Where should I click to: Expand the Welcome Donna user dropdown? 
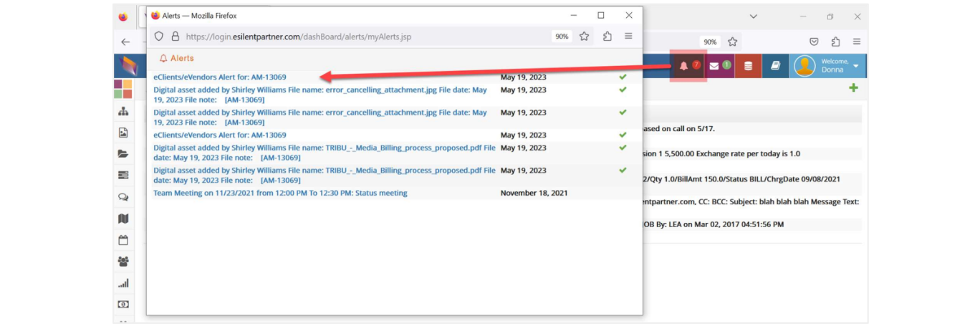pos(855,66)
